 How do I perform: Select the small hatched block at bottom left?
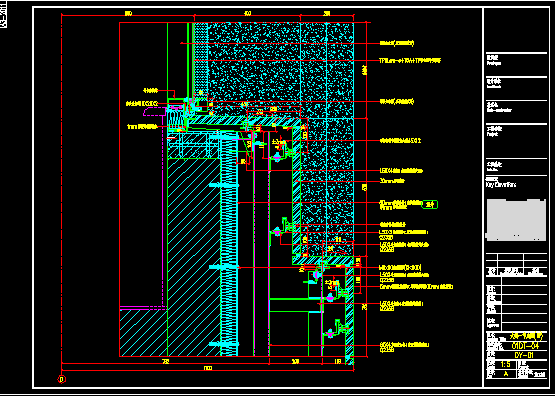143,333
